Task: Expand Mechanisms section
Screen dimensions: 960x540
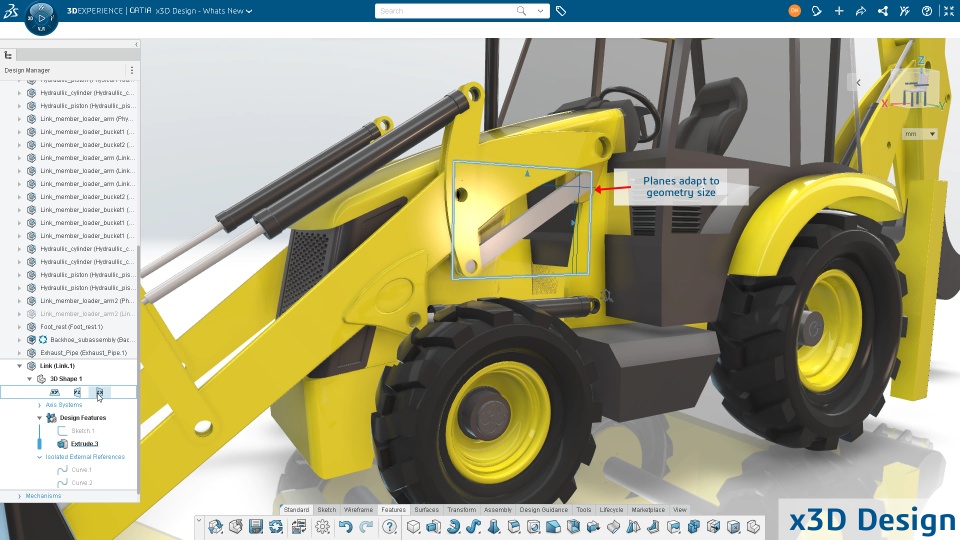Action: pos(20,496)
